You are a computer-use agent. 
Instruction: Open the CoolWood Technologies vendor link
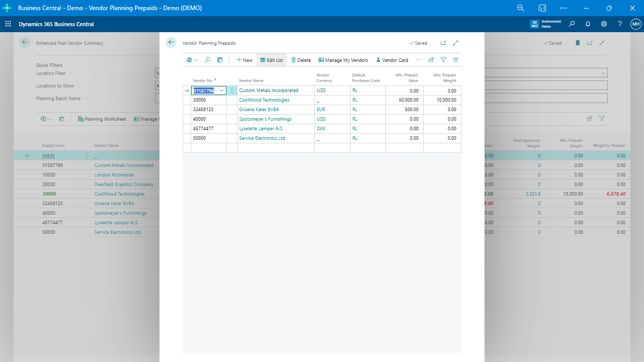tap(265, 100)
